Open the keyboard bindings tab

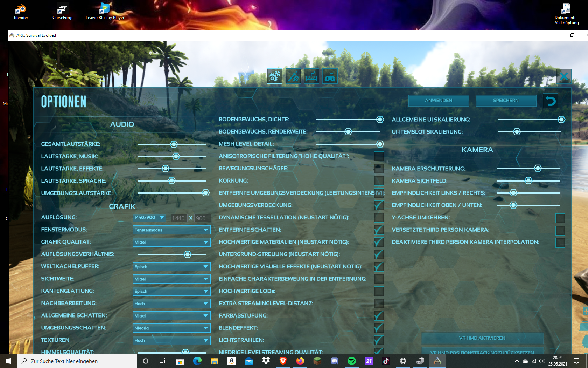click(311, 76)
